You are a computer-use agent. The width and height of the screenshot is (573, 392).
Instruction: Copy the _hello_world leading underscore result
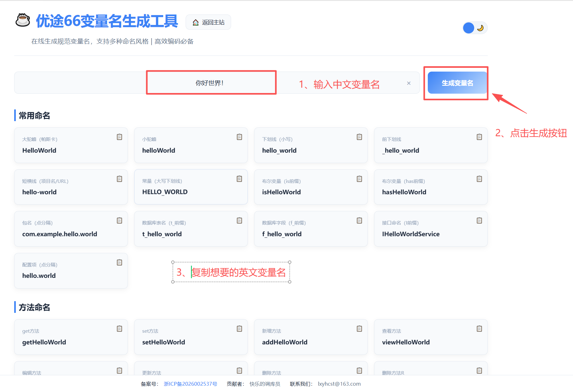point(479,137)
